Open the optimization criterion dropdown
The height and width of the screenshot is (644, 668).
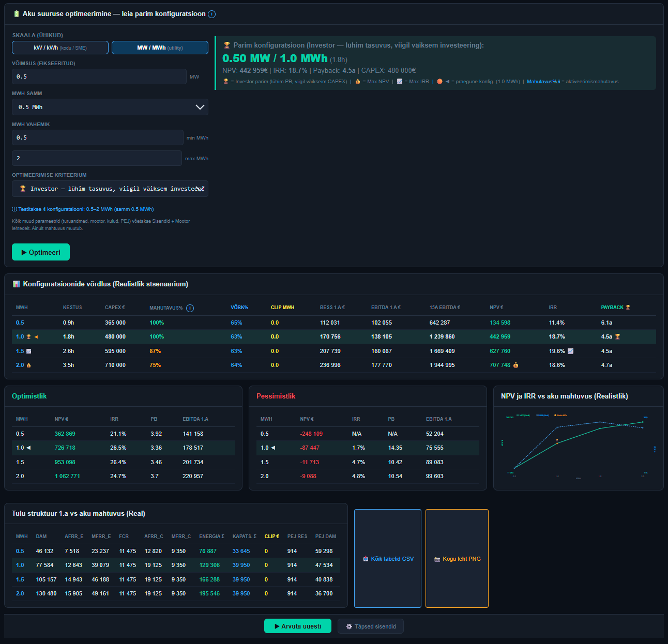110,189
